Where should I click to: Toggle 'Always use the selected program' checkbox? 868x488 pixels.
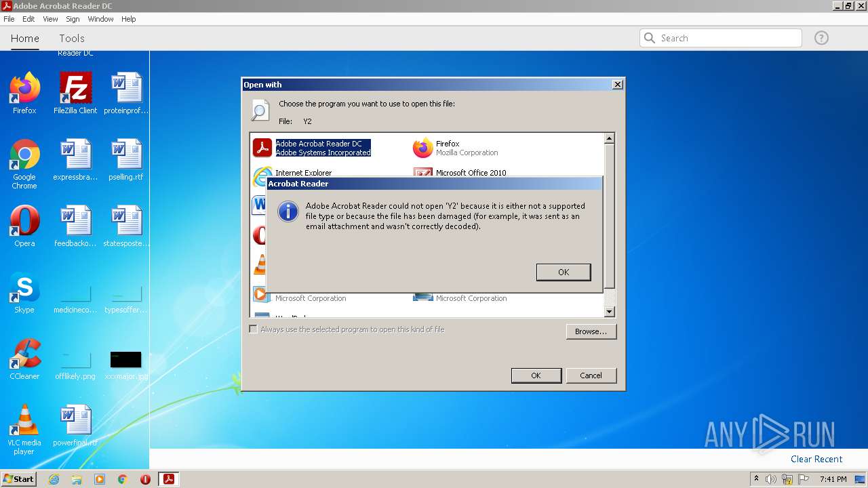tap(253, 329)
